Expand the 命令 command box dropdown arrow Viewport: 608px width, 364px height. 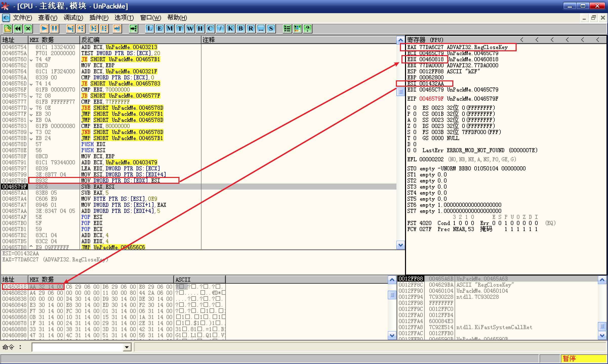[127, 347]
